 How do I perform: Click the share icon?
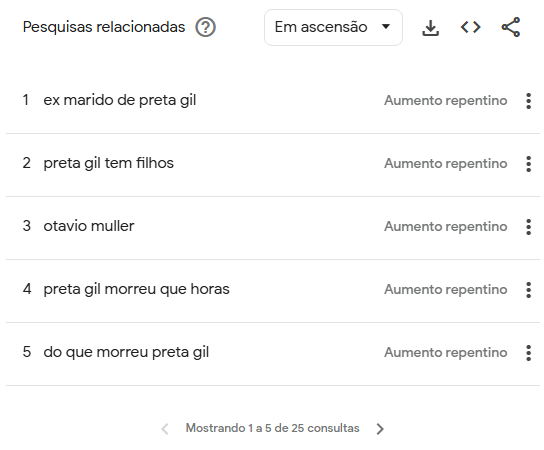[511, 27]
